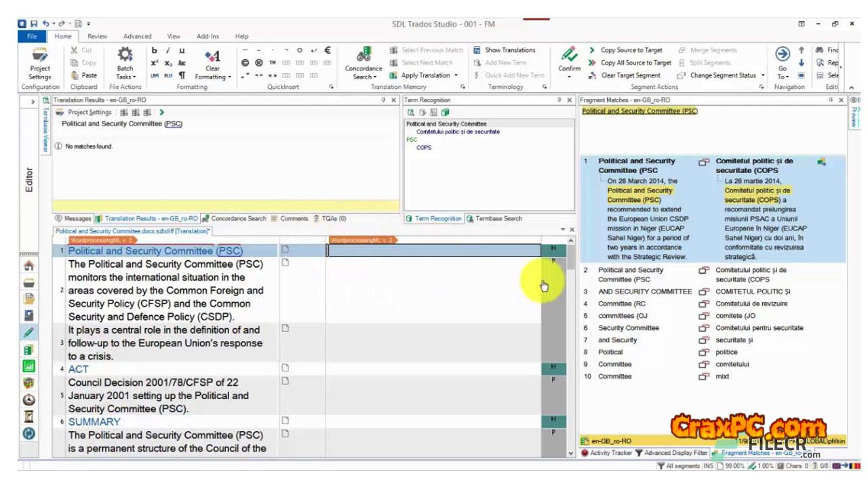
Task: Open the Welcome home view in sidebar
Action: point(28,266)
